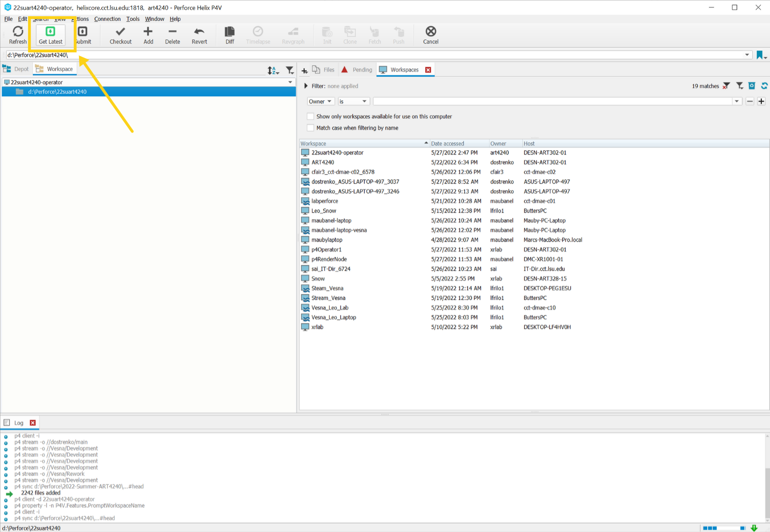Viewport: 770px width, 532px height.
Task: Open the address bar path dropdown arrow
Action: 747,55
